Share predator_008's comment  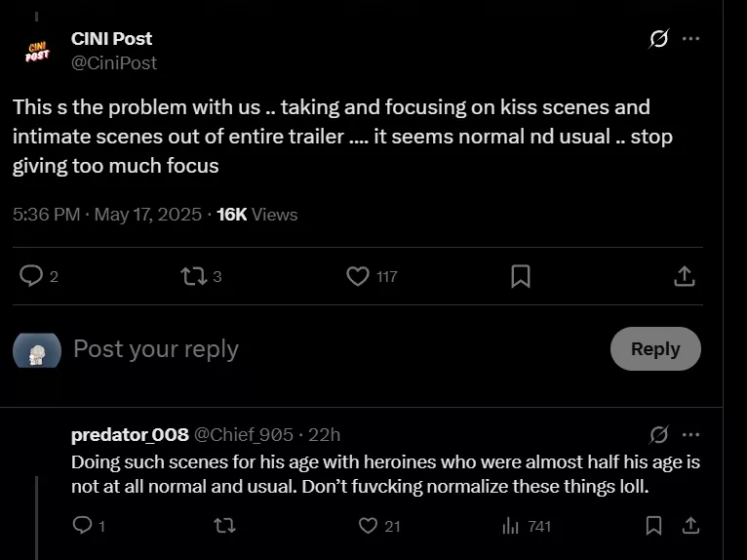click(x=690, y=526)
